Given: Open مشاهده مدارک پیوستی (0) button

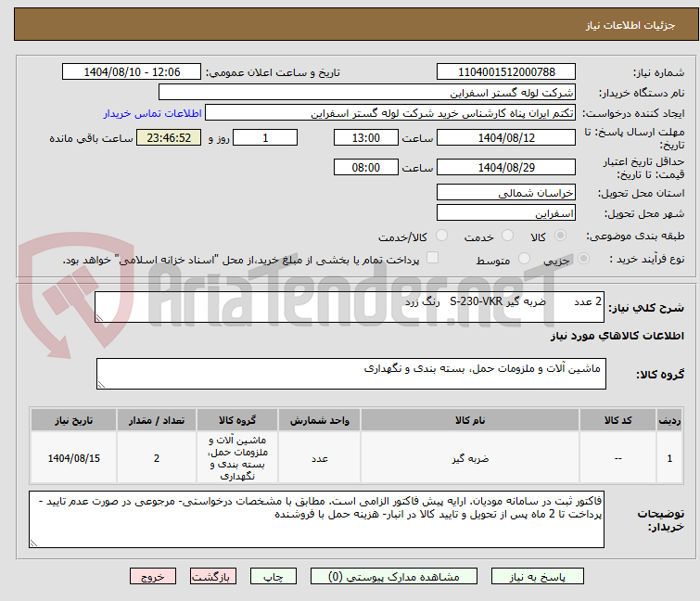Looking at the screenshot, I should click(394, 576).
